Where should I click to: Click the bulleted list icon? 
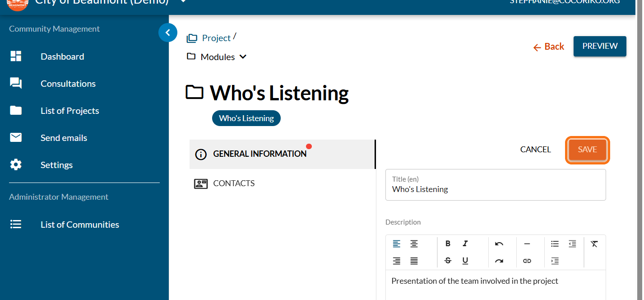click(x=555, y=244)
